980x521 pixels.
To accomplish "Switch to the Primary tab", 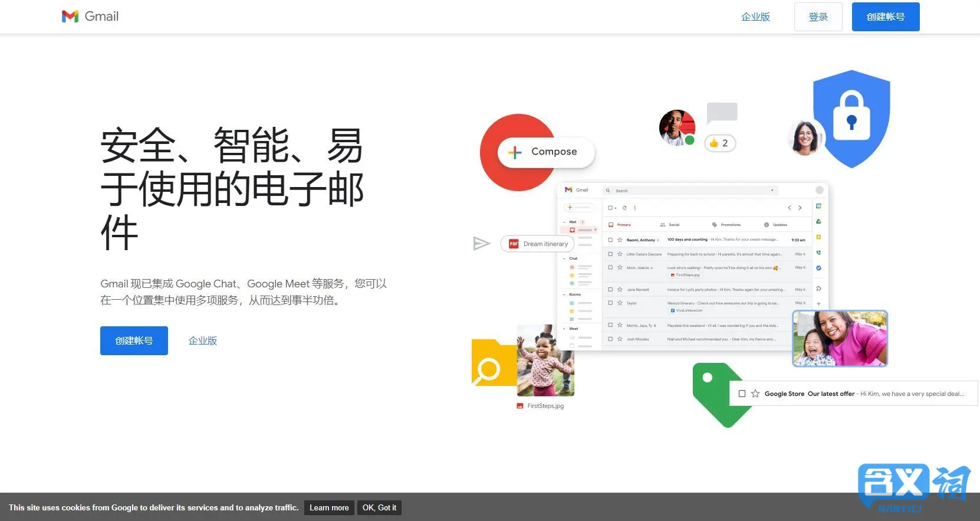I will click(620, 225).
